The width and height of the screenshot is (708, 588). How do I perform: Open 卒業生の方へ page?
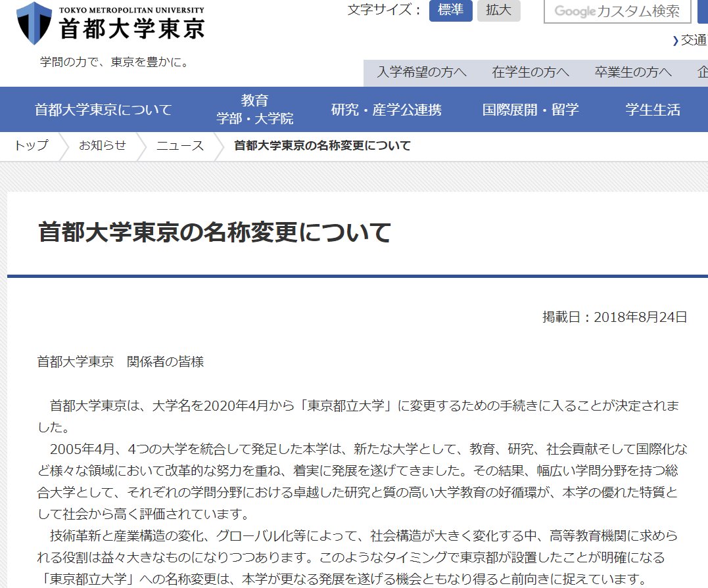point(633,72)
